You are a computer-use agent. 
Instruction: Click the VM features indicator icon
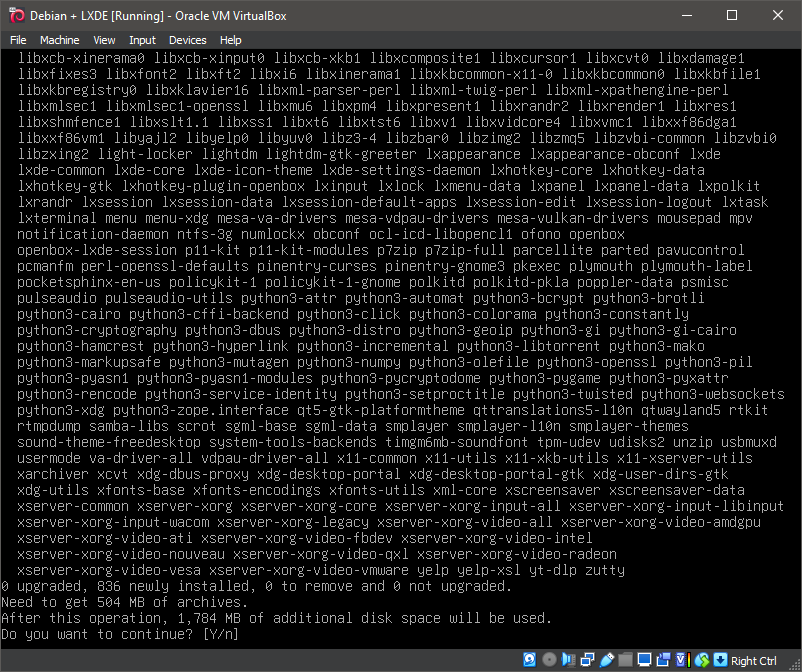coord(683,659)
